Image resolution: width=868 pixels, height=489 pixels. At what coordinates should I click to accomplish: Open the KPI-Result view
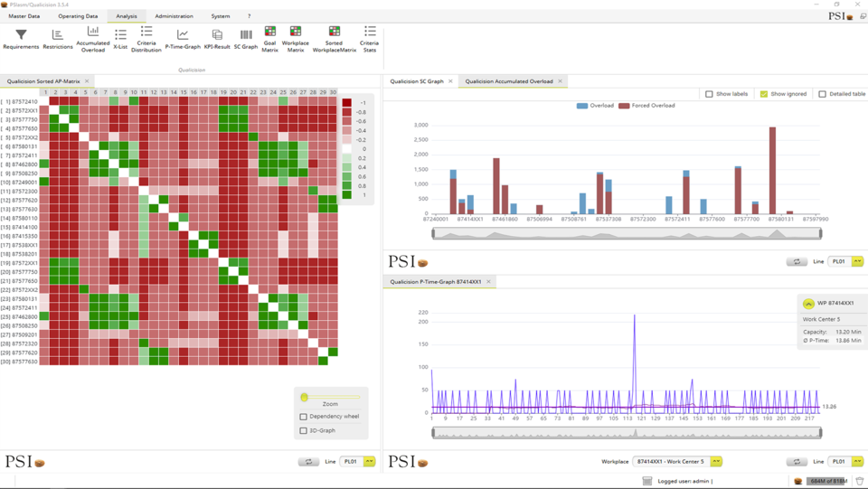click(x=217, y=40)
